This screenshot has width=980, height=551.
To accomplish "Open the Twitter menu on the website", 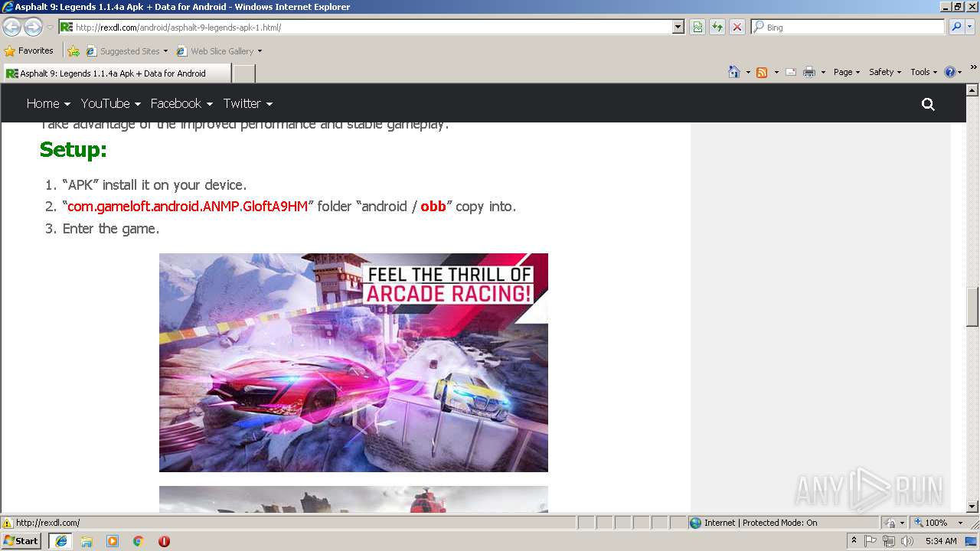I will (248, 103).
